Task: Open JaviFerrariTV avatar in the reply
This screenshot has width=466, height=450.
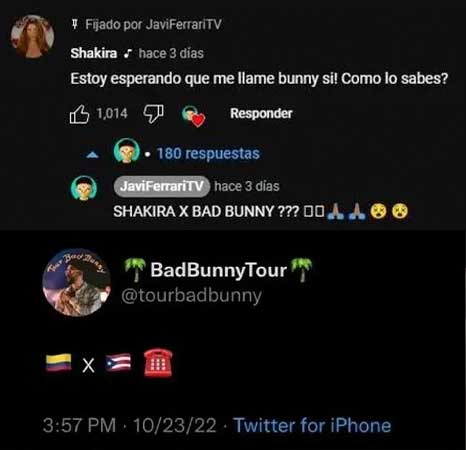Action: 84,188
